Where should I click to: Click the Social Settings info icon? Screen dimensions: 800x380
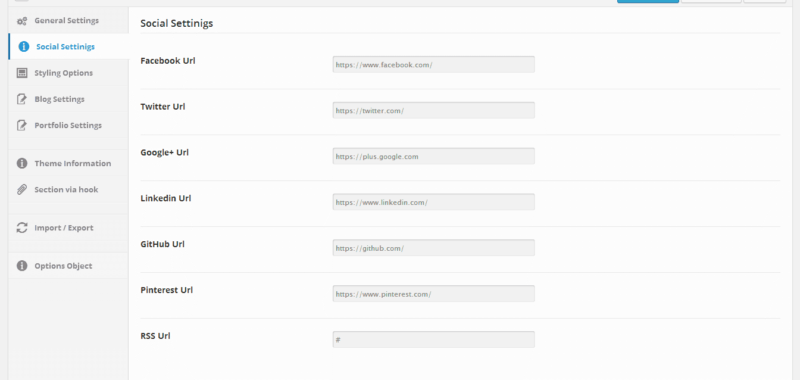[x=23, y=46]
